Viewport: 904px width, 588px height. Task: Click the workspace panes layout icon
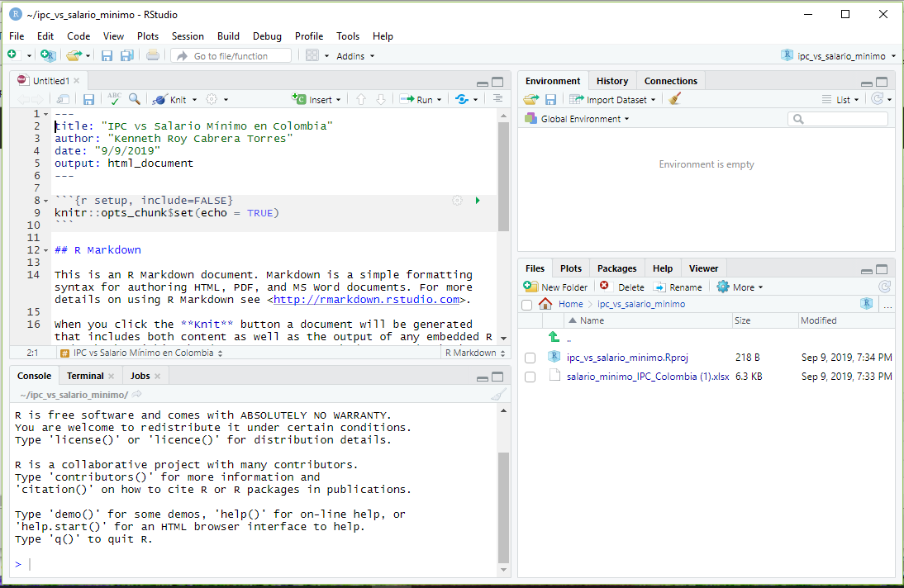[312, 55]
